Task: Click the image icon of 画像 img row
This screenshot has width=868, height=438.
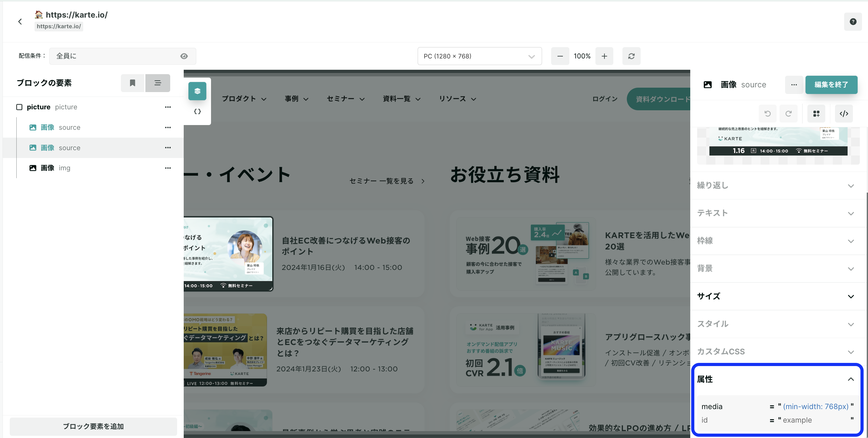Action: 33,168
